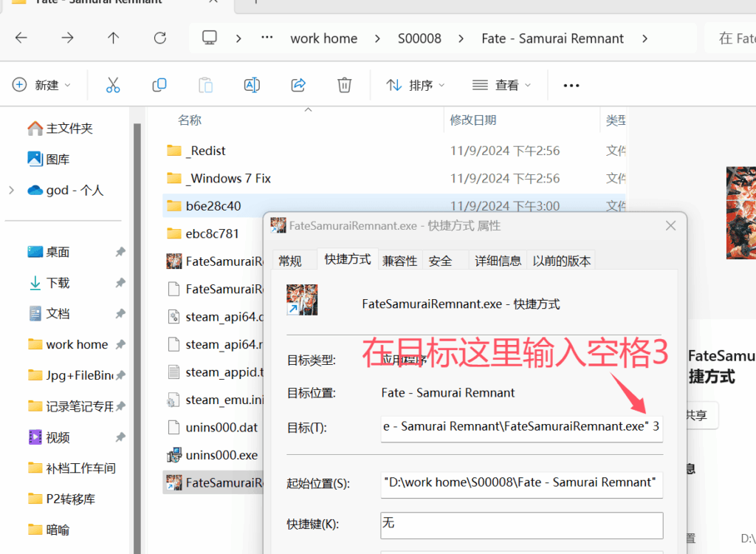The height and width of the screenshot is (554, 756).
Task: Click the Copy icon in toolbar
Action: point(159,85)
